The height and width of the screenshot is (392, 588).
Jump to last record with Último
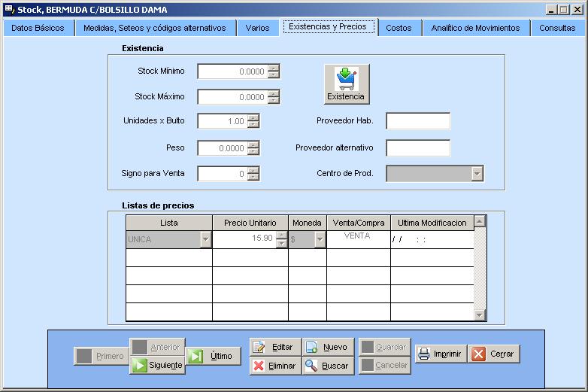214,356
